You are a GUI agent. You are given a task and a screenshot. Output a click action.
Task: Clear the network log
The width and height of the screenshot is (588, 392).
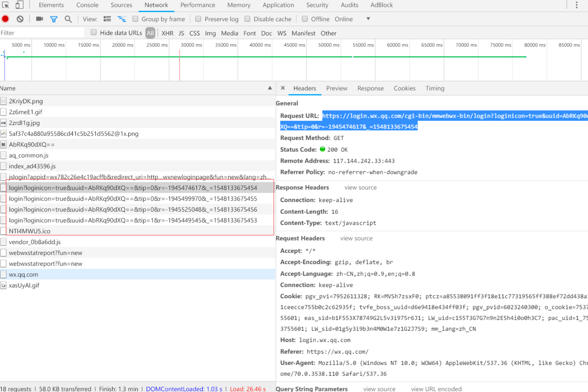click(x=20, y=19)
